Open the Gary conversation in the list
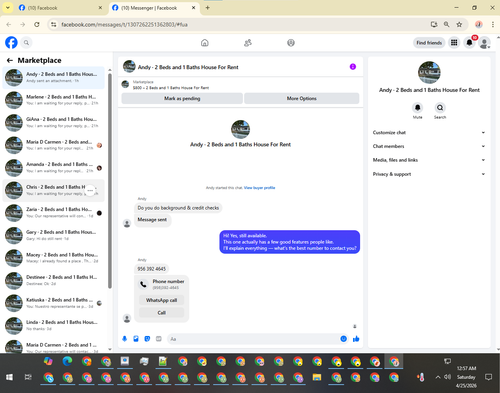Screen dimensions: 500x393 pos(54,235)
